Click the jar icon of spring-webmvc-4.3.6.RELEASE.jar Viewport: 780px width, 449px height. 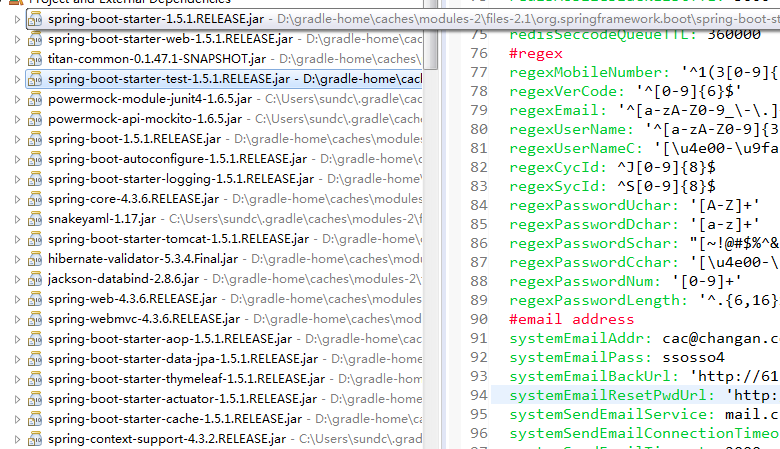[x=35, y=319]
